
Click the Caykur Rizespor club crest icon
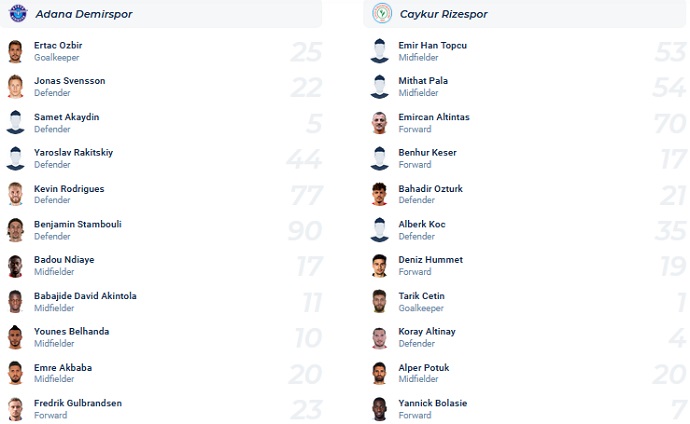coord(382,14)
